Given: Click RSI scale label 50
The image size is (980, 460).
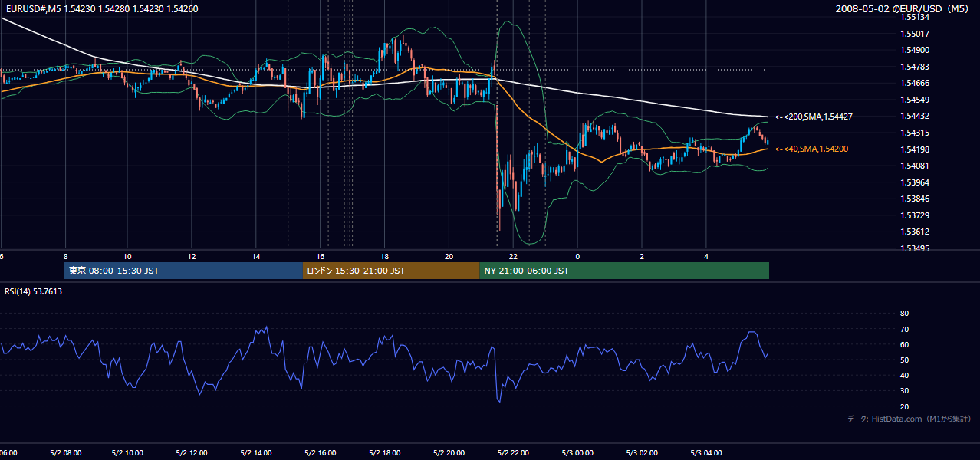Looking at the screenshot, I should pyautogui.click(x=904, y=360).
